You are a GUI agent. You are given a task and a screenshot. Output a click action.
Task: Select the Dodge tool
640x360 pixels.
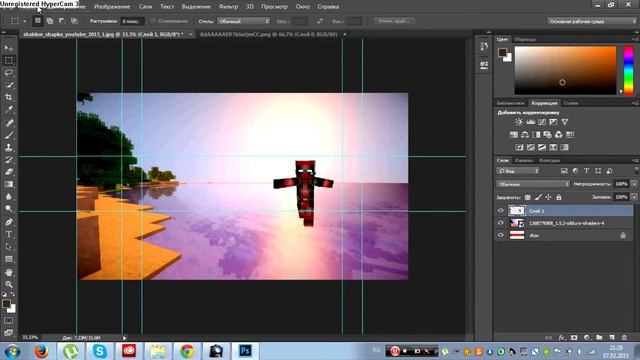(x=9, y=209)
